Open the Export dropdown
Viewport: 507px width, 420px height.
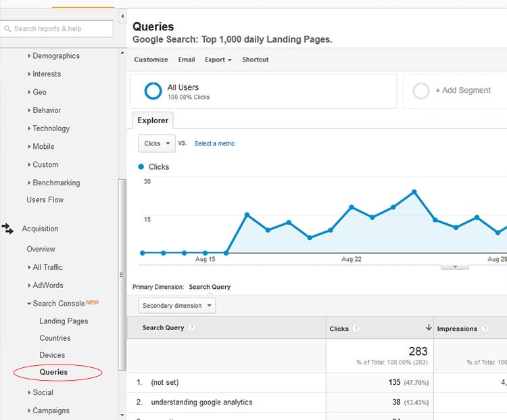pyautogui.click(x=218, y=60)
